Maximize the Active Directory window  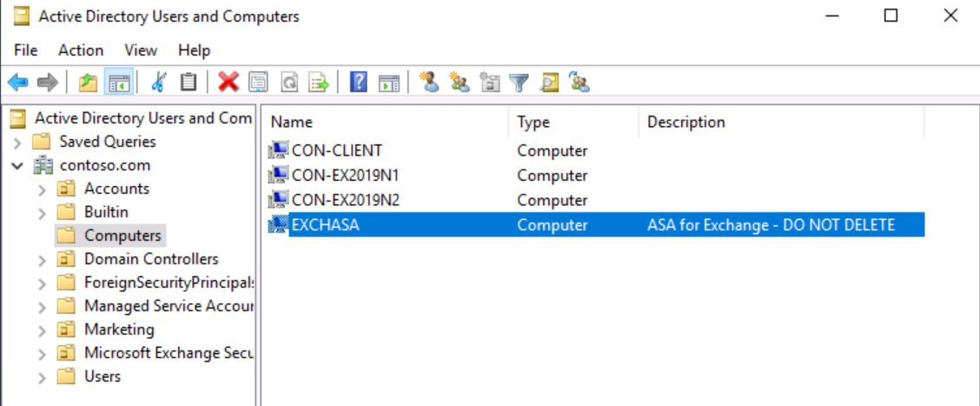(x=891, y=17)
